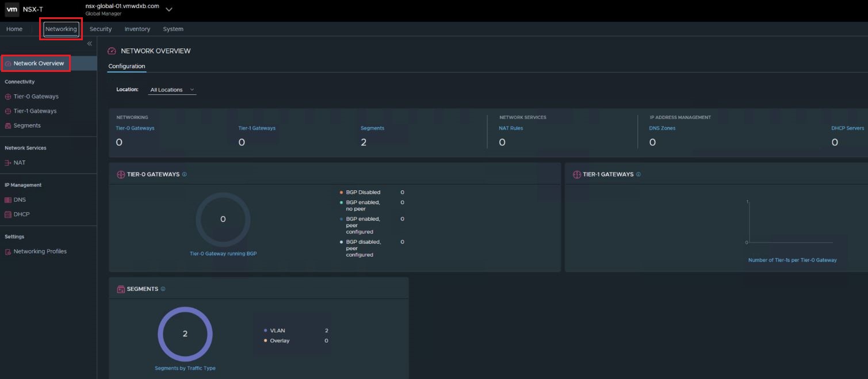Click the DHCP sidebar icon
Screen dimensions: 868x379
[8, 215]
